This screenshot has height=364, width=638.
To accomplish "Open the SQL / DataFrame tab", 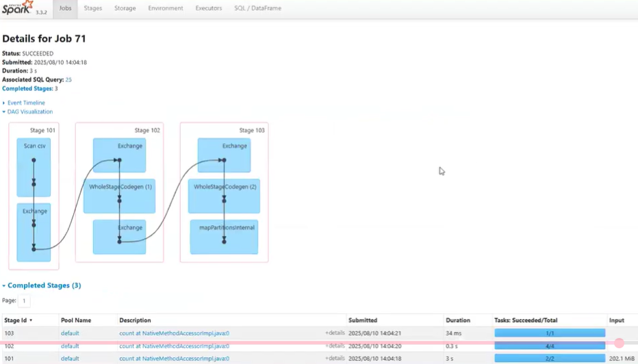I will 257,8.
